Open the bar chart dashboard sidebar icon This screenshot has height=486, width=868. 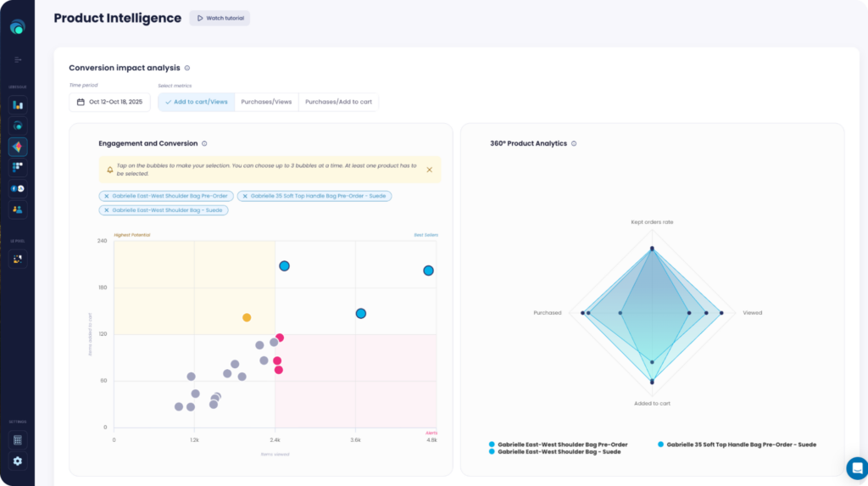point(18,105)
